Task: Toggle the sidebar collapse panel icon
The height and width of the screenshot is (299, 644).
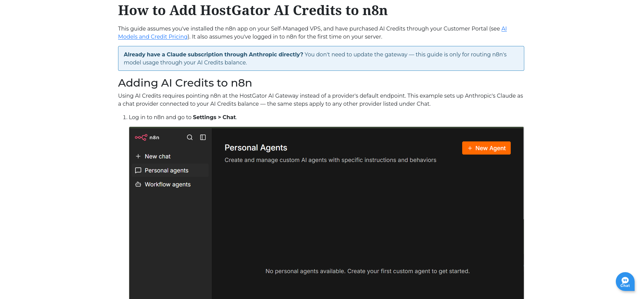Action: (x=203, y=137)
